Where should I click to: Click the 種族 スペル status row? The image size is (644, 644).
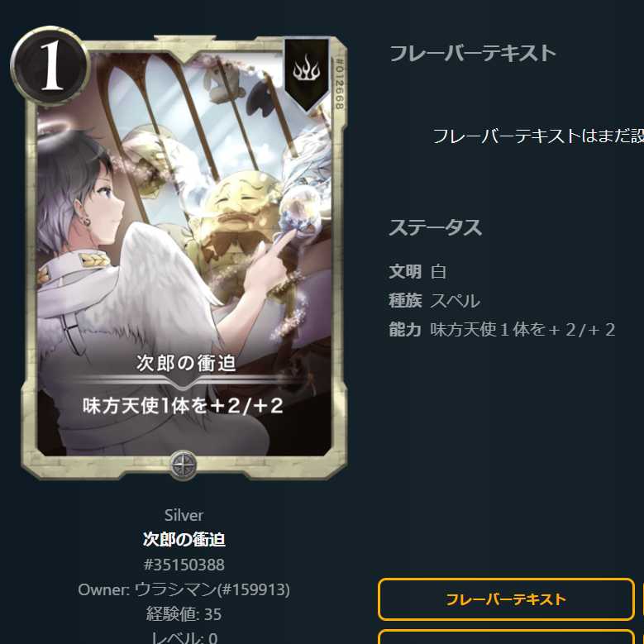[x=434, y=301]
